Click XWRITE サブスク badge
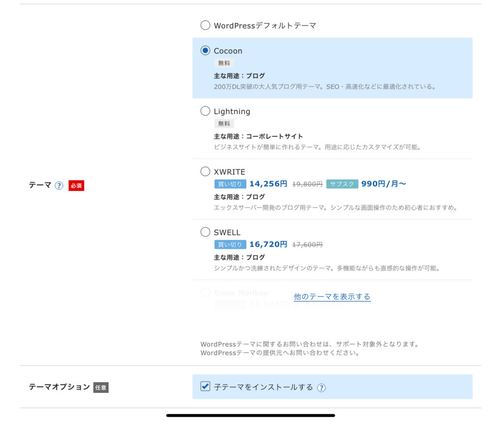The width and height of the screenshot is (504, 421). click(342, 184)
